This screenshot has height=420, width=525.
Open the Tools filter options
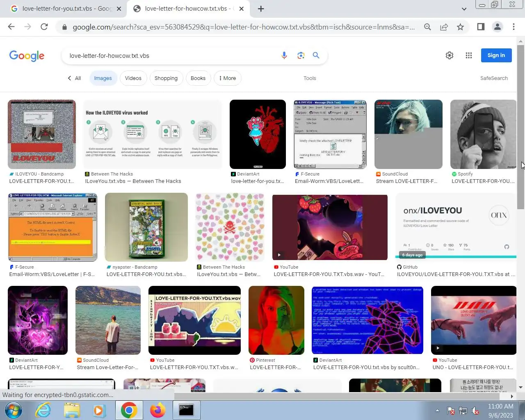(x=310, y=78)
